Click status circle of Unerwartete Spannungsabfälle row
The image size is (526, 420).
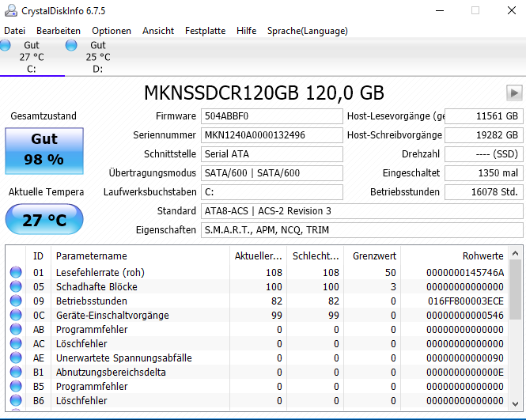coord(16,358)
